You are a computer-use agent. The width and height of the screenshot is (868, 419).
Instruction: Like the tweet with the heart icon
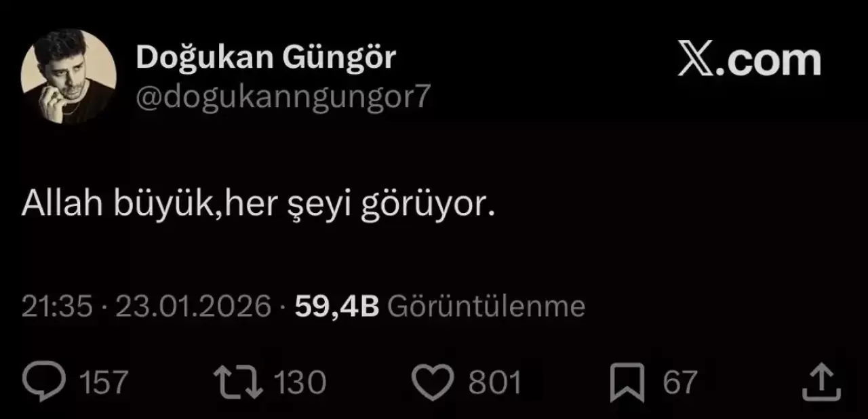433,383
